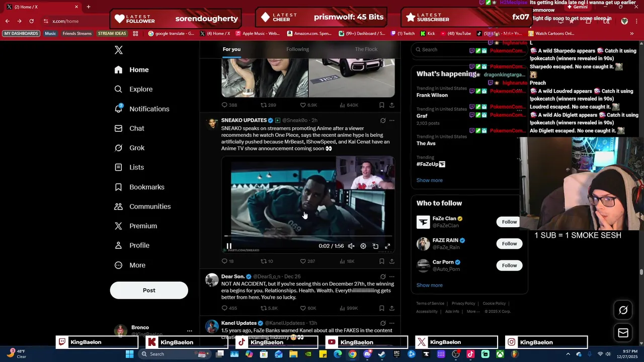The height and width of the screenshot is (362, 644).
Task: Open the Windows Start menu
Action: (129, 354)
